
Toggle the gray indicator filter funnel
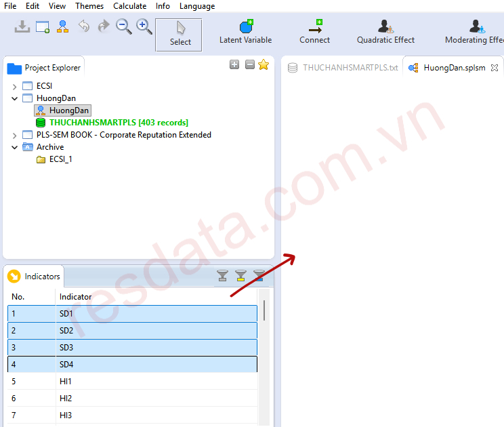[x=222, y=275]
